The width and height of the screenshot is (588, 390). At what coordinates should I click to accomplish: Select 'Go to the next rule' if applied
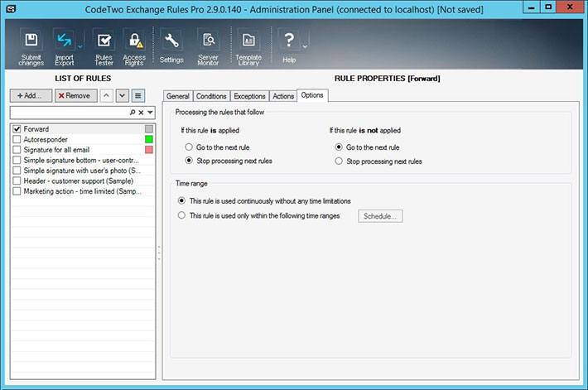pos(189,147)
